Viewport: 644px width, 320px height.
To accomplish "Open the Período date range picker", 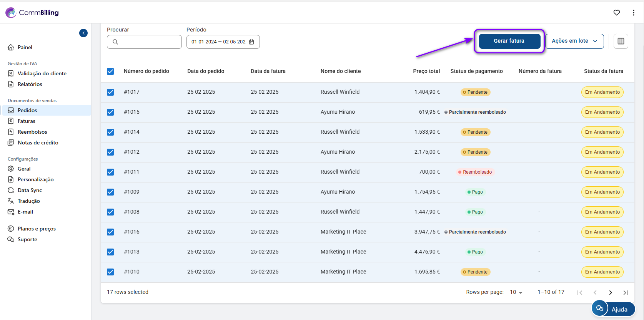I will pos(218,42).
